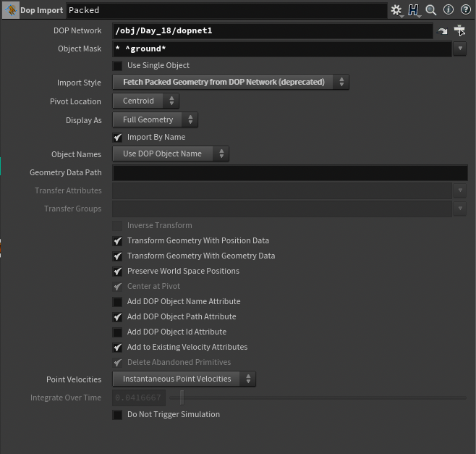Enable Do Not Trigger Simulation

[x=117, y=415]
